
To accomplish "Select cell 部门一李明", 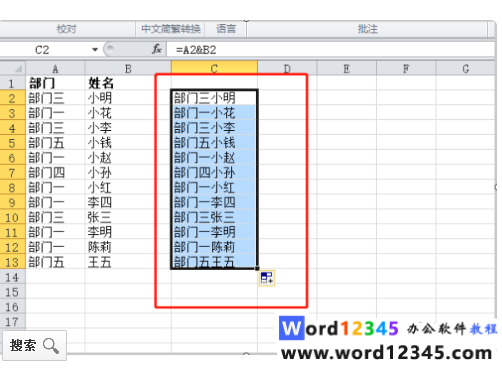I will 214,232.
